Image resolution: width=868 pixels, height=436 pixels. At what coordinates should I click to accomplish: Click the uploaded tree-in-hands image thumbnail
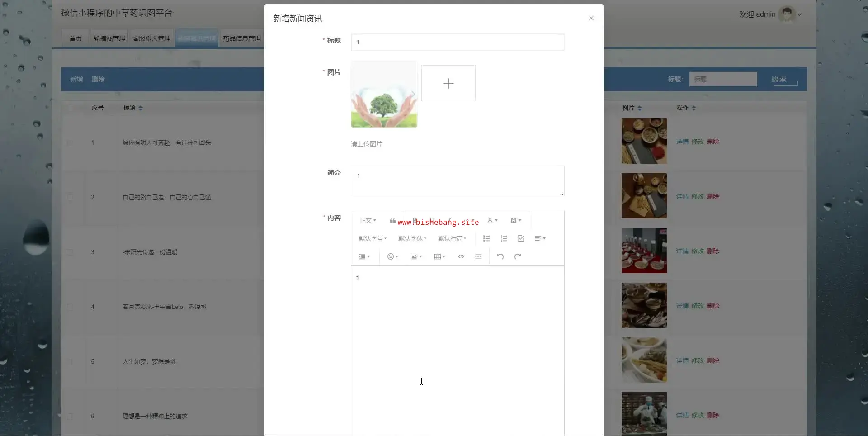[x=384, y=94]
